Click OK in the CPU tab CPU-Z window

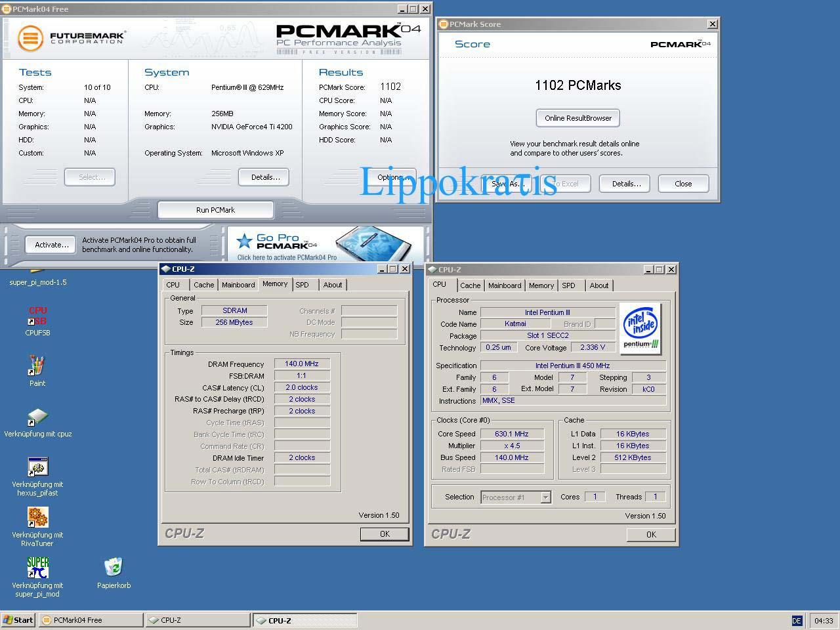pos(651,535)
